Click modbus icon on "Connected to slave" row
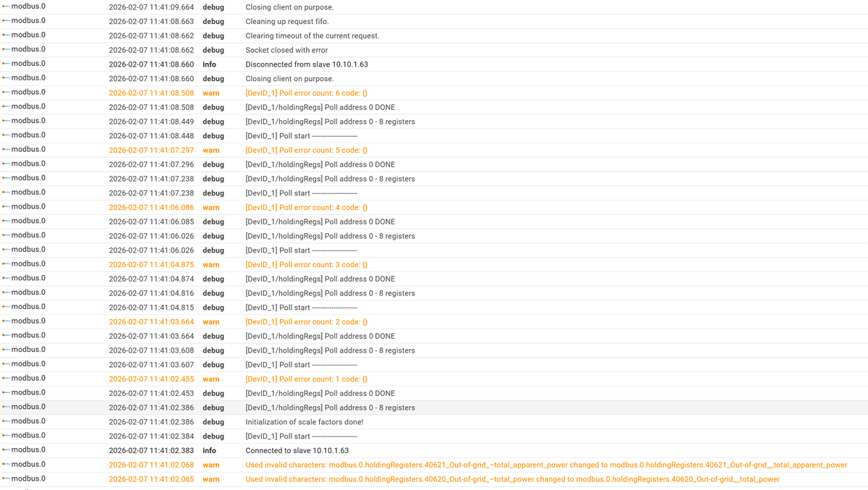The height and width of the screenshot is (490, 868). (x=6, y=450)
